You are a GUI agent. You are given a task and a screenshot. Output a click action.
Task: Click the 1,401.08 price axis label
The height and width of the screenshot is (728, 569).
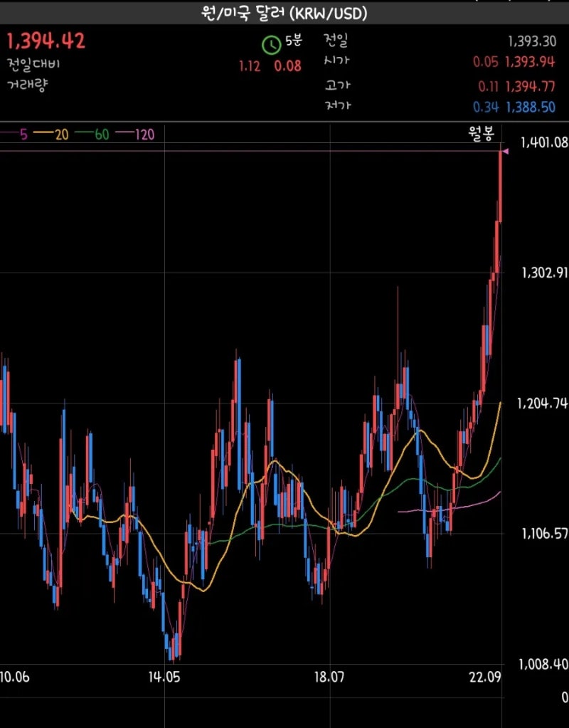(x=544, y=142)
